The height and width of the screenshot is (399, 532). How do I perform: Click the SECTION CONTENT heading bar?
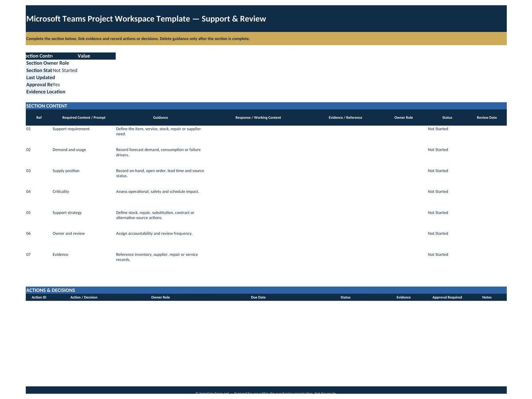pos(266,106)
